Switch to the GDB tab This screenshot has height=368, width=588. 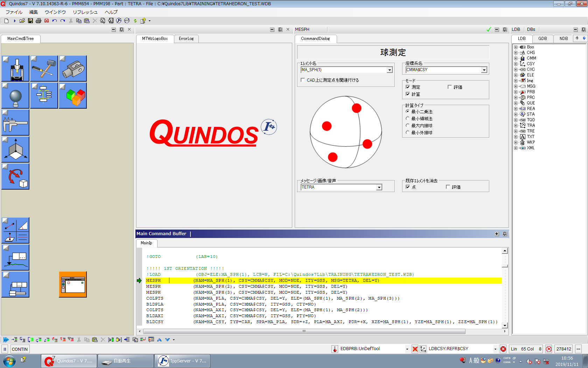[x=542, y=39]
